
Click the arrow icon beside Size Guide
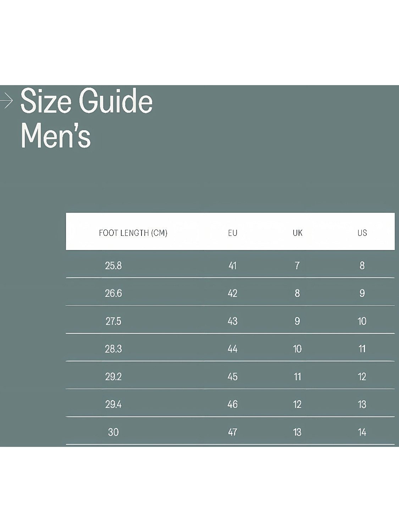click(x=6, y=101)
